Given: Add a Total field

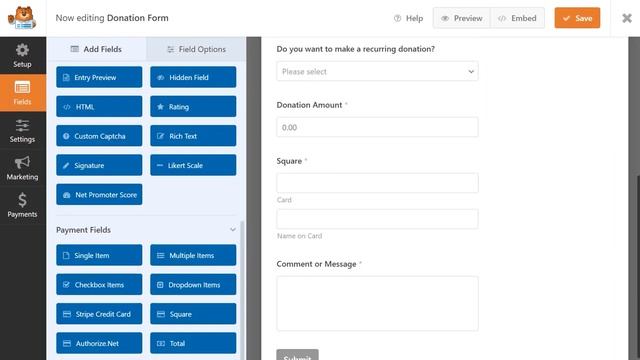Looking at the screenshot, I should pos(193,343).
